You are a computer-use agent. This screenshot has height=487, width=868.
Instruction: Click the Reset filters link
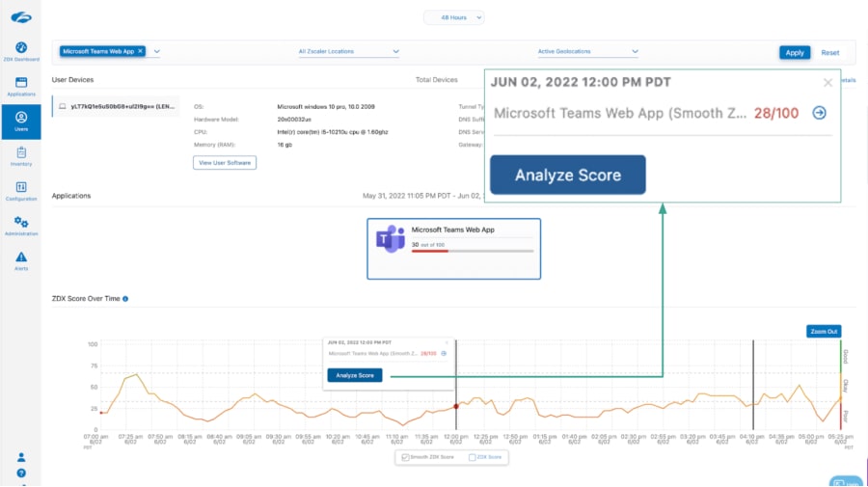829,52
